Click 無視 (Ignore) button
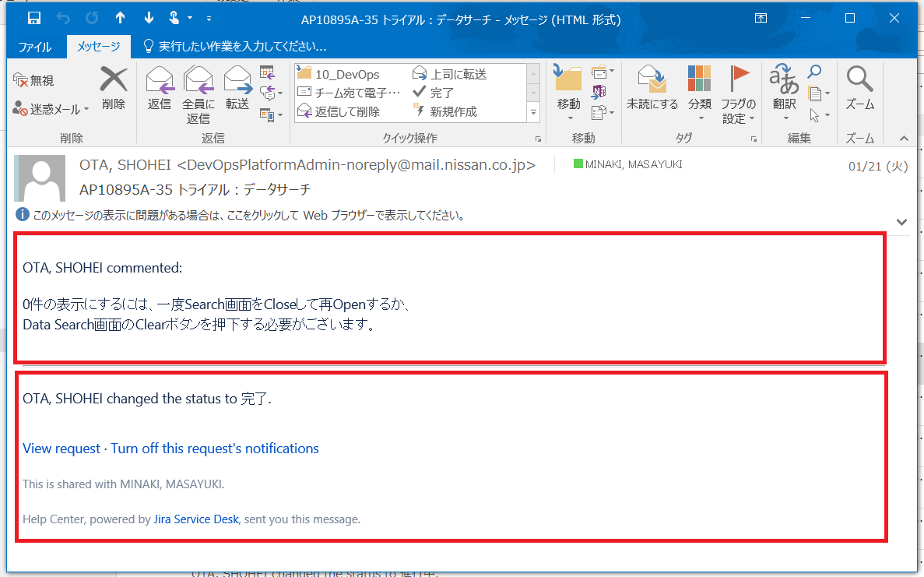This screenshot has height=577, width=924. click(x=33, y=80)
